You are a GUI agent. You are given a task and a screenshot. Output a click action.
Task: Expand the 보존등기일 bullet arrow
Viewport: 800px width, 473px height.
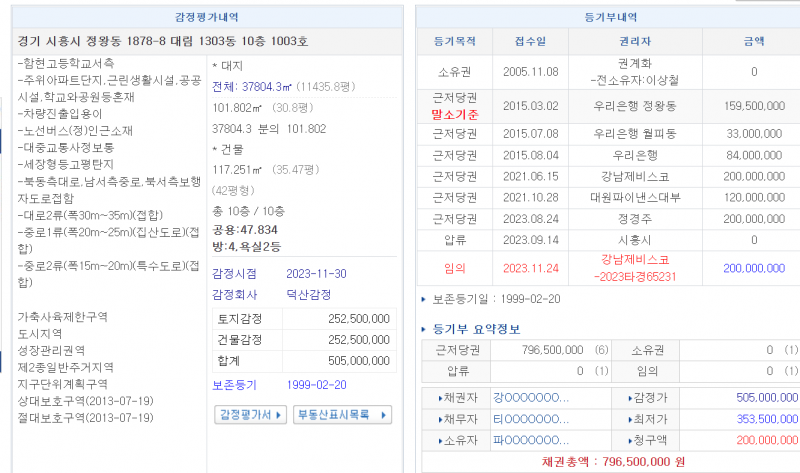tap(423, 299)
